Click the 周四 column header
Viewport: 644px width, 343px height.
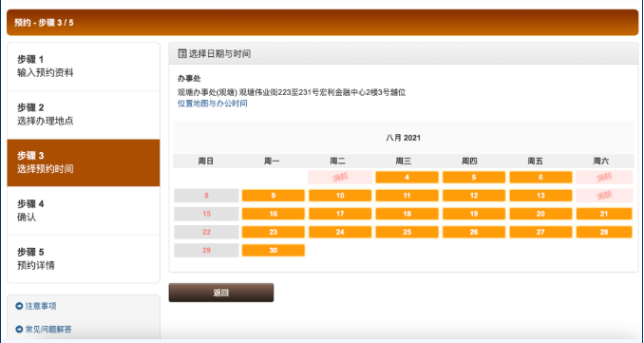(x=469, y=161)
